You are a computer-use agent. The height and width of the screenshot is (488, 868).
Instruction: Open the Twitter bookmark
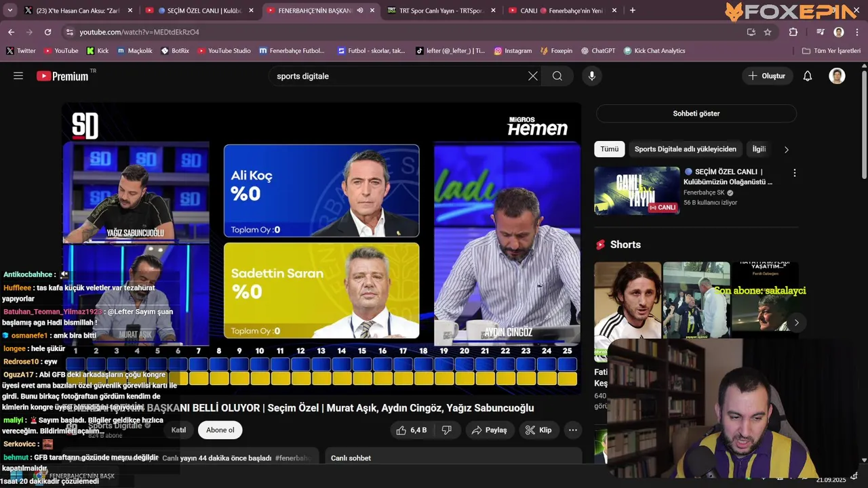pyautogui.click(x=21, y=51)
